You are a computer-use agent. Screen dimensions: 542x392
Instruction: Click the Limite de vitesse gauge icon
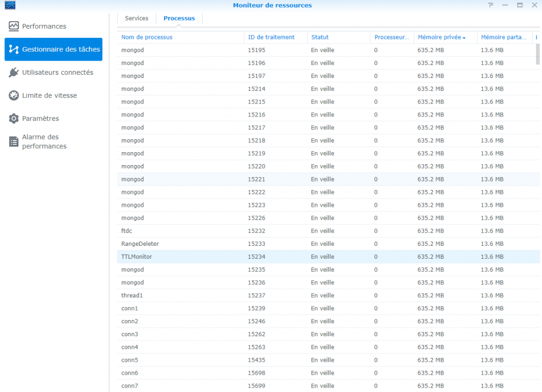14,95
